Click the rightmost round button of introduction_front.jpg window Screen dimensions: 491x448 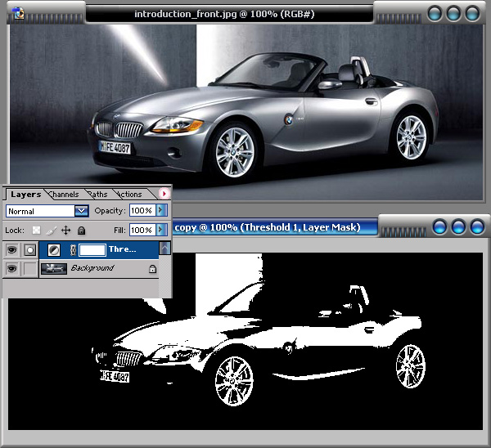(x=472, y=13)
